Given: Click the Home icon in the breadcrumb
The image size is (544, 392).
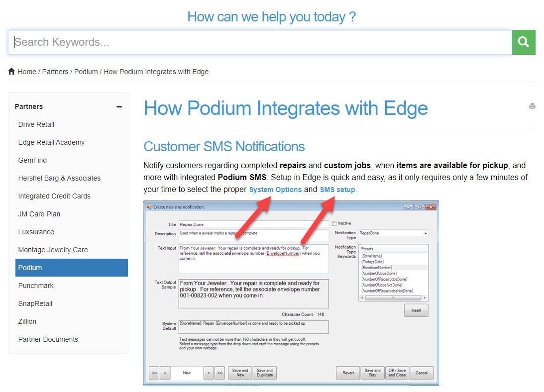Looking at the screenshot, I should (x=11, y=72).
